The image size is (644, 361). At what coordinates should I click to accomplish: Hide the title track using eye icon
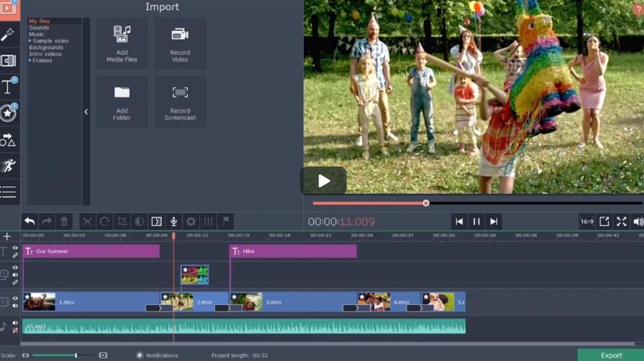pos(15,248)
